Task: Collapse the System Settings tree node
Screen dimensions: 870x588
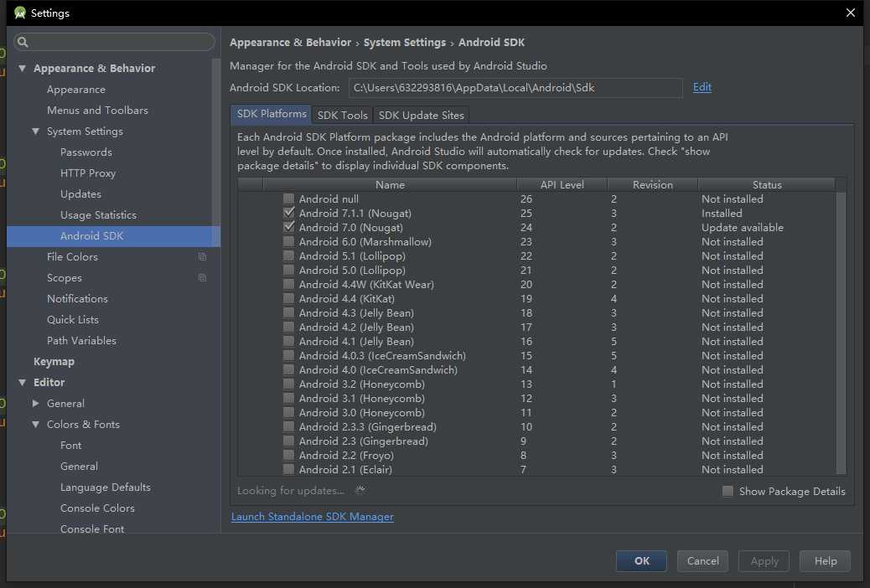Action: tap(36, 132)
